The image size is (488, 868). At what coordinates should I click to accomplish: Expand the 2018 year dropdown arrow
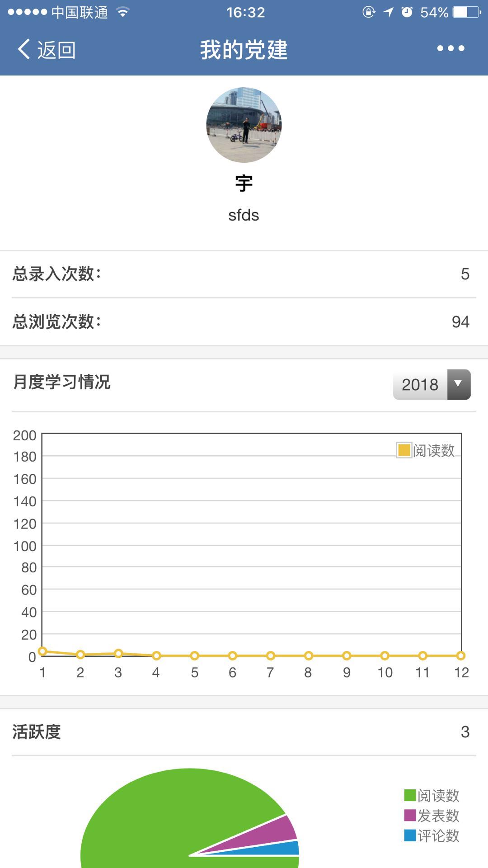coord(459,384)
